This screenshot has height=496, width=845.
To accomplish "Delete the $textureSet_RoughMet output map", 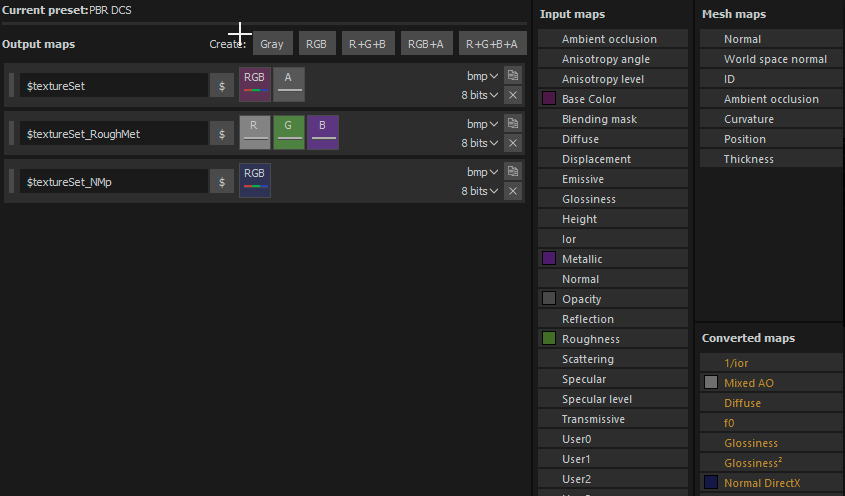I will pyautogui.click(x=512, y=143).
